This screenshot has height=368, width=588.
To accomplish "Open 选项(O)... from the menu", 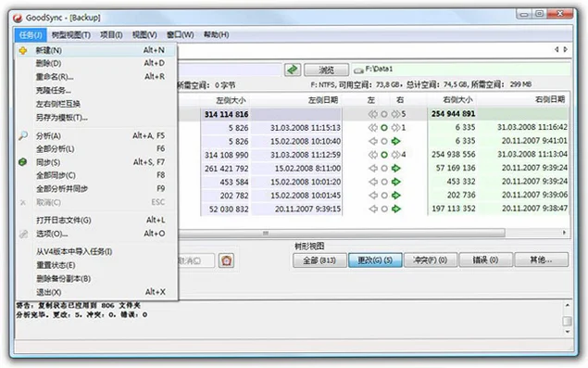I will (96, 234).
